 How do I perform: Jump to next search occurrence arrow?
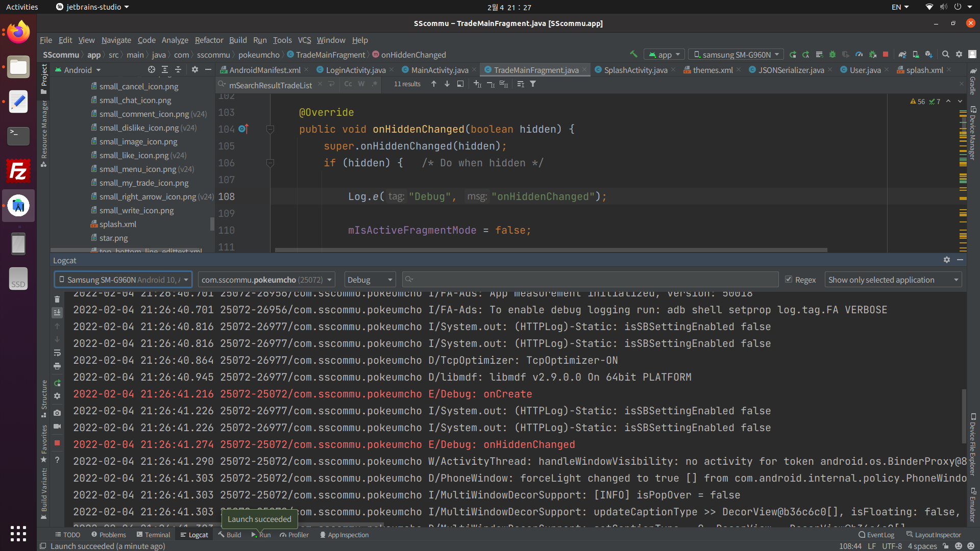point(447,84)
